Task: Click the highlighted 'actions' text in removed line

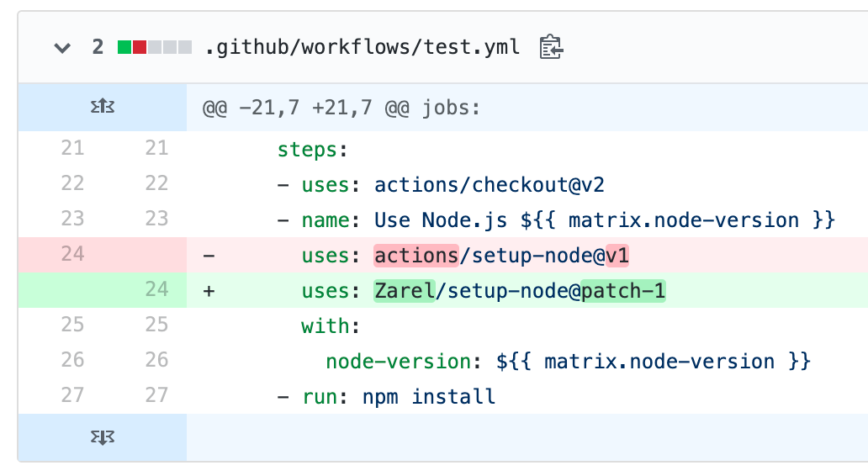Action: 416,255
